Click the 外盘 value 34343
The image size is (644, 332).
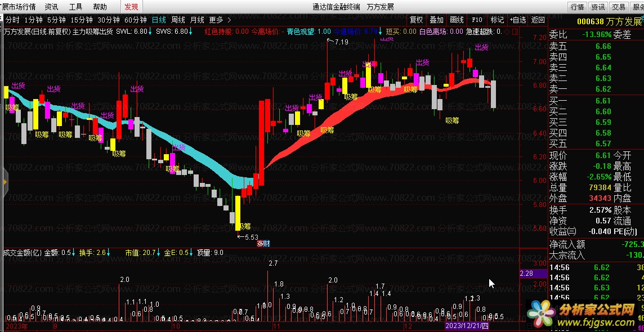point(600,199)
